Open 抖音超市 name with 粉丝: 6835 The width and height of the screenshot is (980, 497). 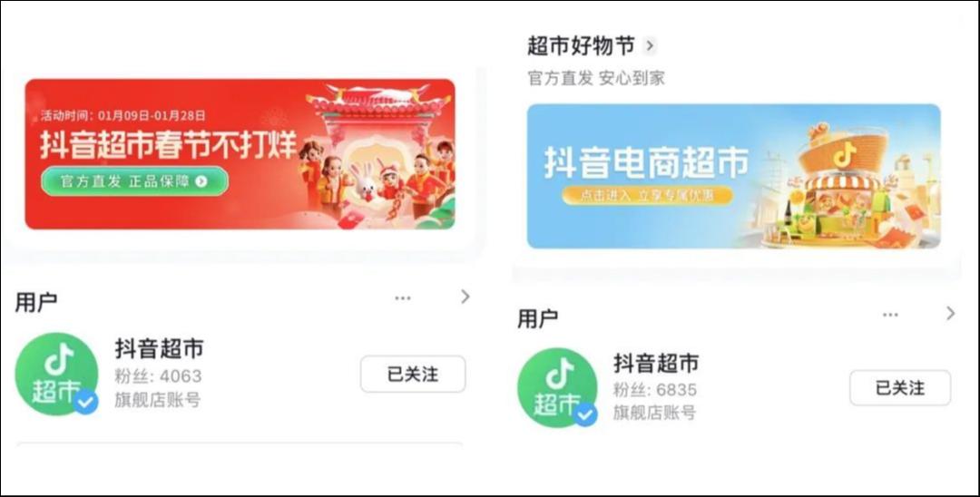(656, 363)
